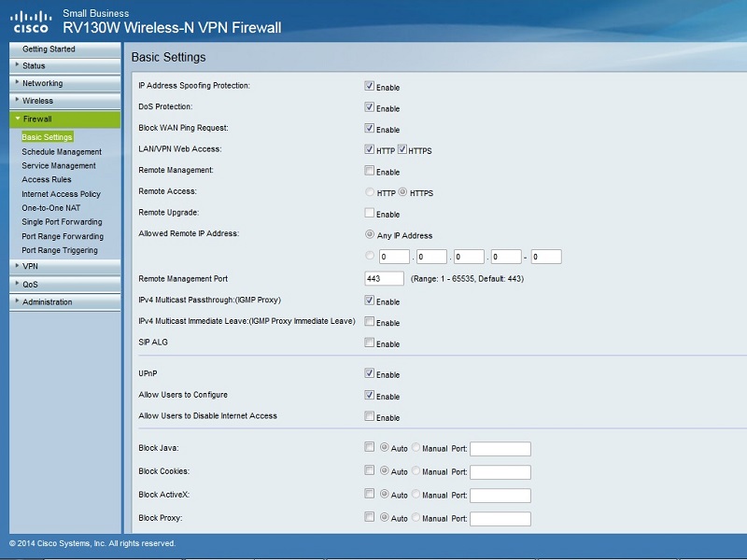
Task: Collapse the Firewall menu section
Action: click(x=37, y=119)
